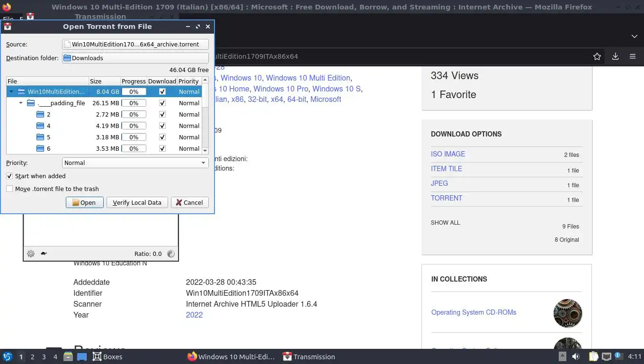Open the Firefox downloads panel icon
The image size is (644, 364).
point(615,56)
